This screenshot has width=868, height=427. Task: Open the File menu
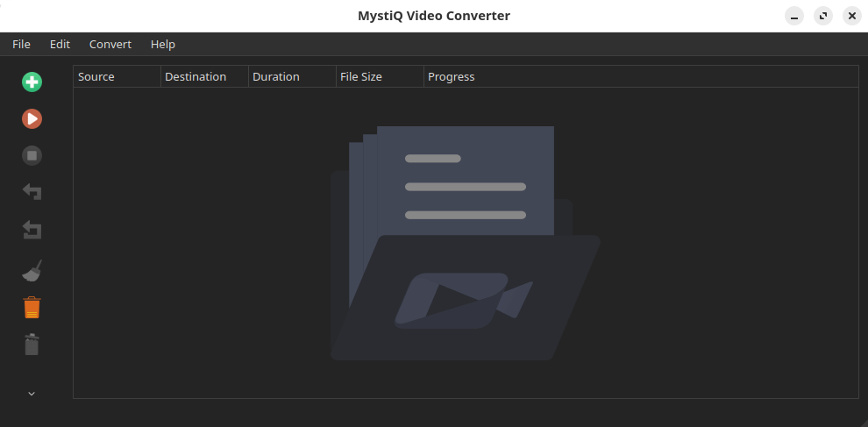21,45
